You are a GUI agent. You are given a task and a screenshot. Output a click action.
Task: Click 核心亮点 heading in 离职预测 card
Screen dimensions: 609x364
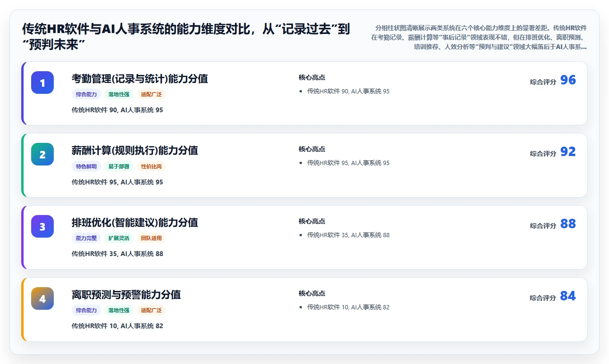(x=312, y=293)
